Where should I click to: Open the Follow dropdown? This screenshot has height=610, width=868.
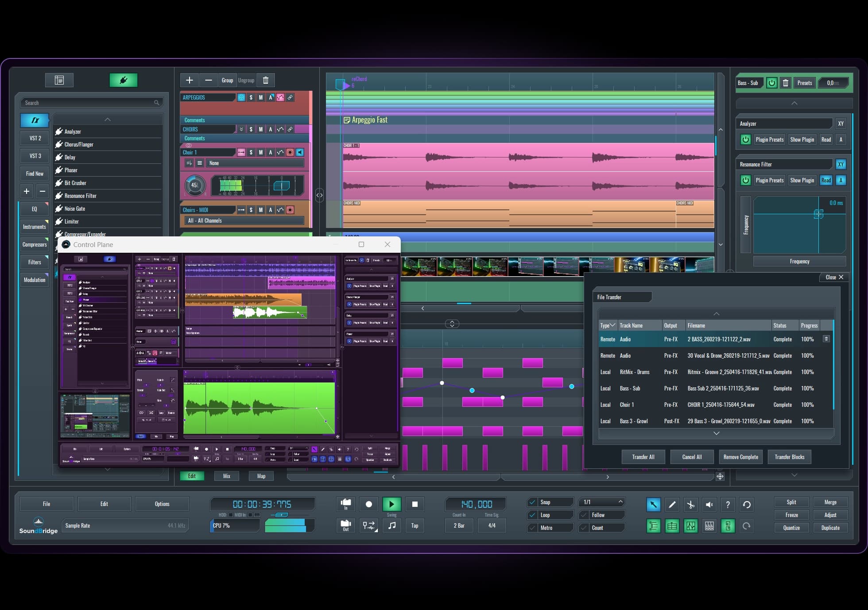(601, 515)
